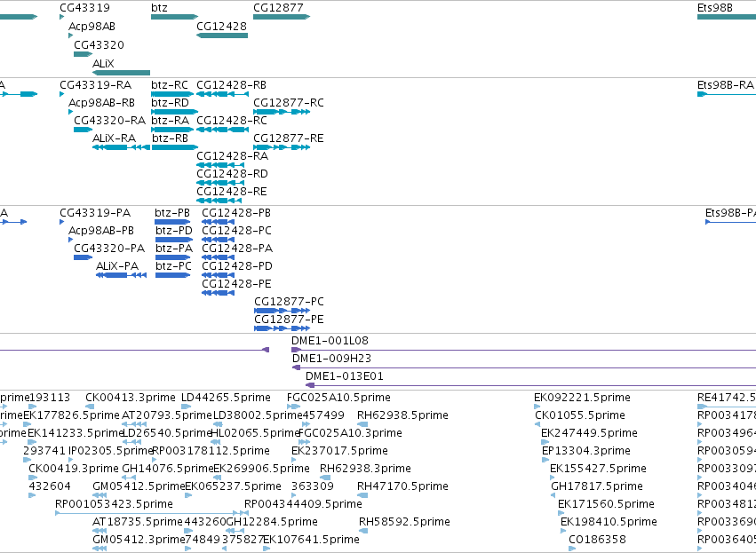Click the teal btz gene arrow
Image resolution: width=756 pixels, height=553 pixels.
(174, 17)
